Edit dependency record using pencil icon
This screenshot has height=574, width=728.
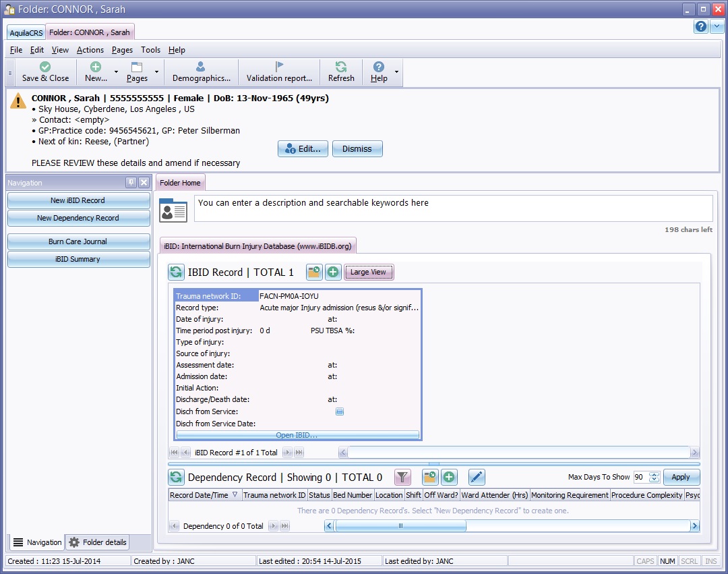(477, 478)
